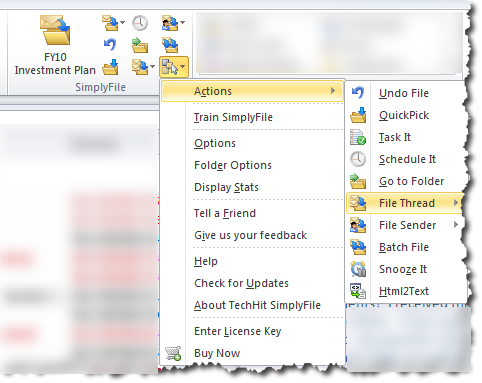Open the File Thread dropdown arrow in ribbon
The image size is (482, 383).
(x=152, y=66)
